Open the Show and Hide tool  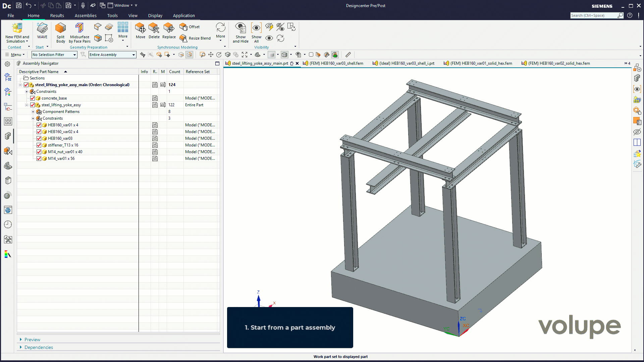point(240,28)
